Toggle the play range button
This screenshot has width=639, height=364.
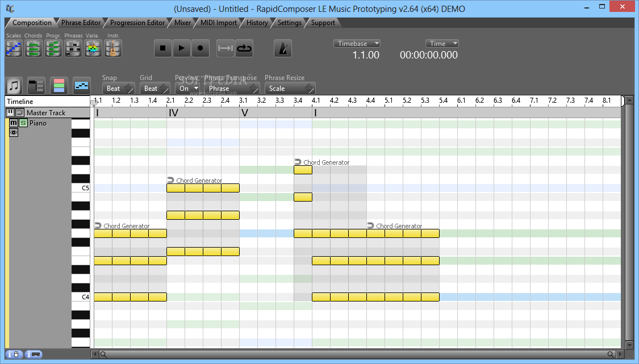coord(225,48)
